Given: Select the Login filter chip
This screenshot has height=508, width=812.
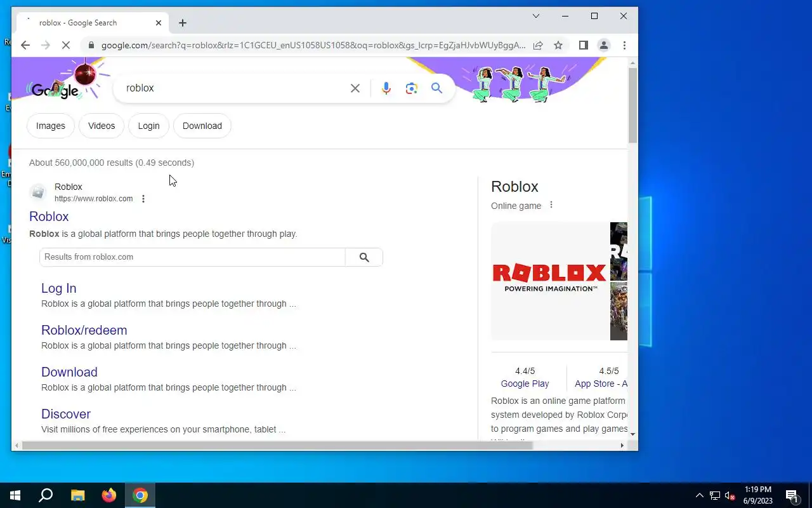Looking at the screenshot, I should [x=148, y=126].
